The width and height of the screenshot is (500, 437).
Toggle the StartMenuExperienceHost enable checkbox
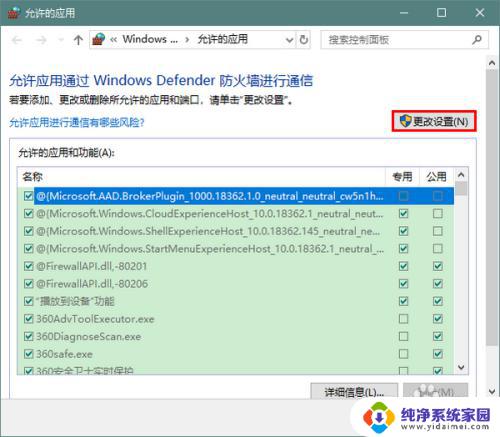29,249
